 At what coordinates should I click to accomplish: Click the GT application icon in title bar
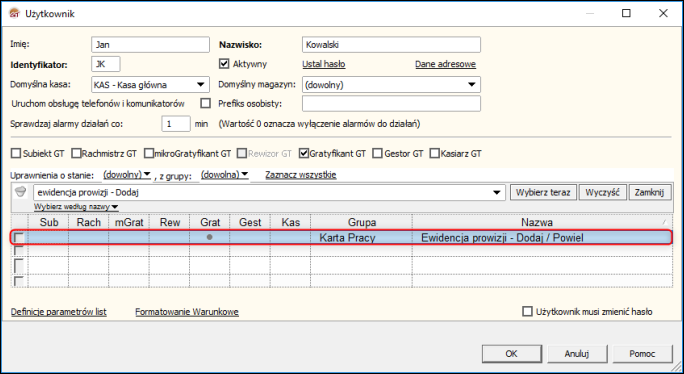[x=14, y=14]
